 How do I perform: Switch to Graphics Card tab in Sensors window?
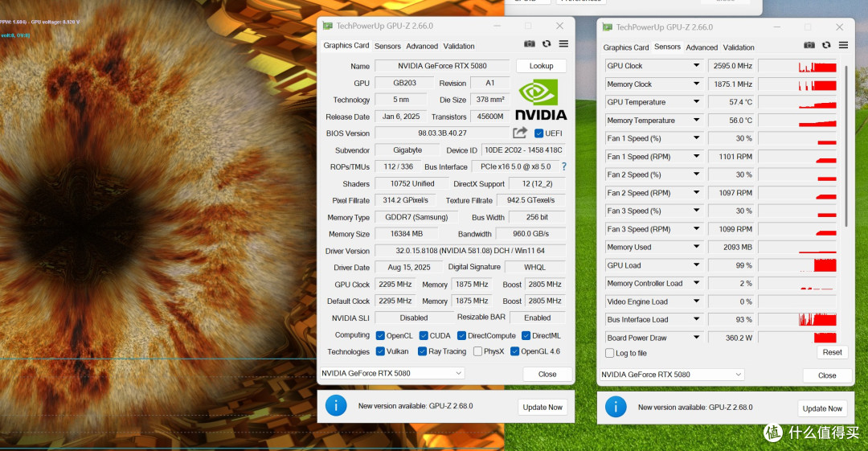(x=626, y=47)
